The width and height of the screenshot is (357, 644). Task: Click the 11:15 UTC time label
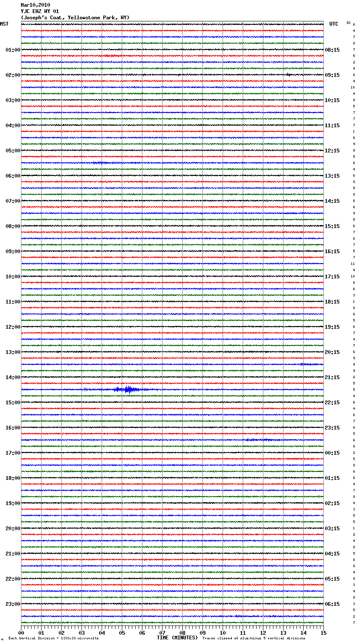pos(332,126)
